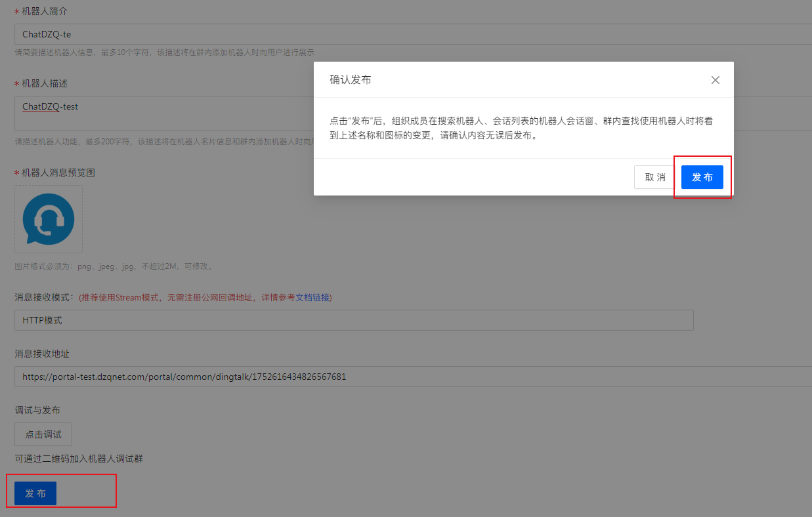812x517 pixels.
Task: Open the 消息接收模式 HTTP模式 dropdown
Action: pyautogui.click(x=354, y=320)
